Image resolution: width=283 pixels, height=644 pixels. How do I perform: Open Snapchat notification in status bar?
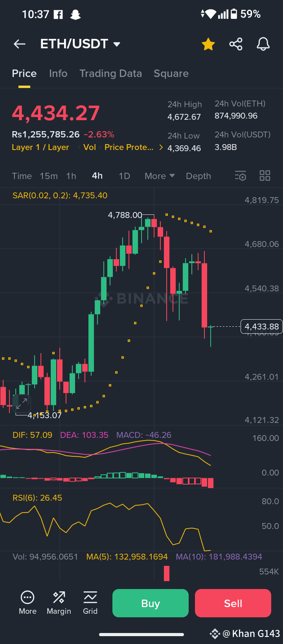(75, 15)
